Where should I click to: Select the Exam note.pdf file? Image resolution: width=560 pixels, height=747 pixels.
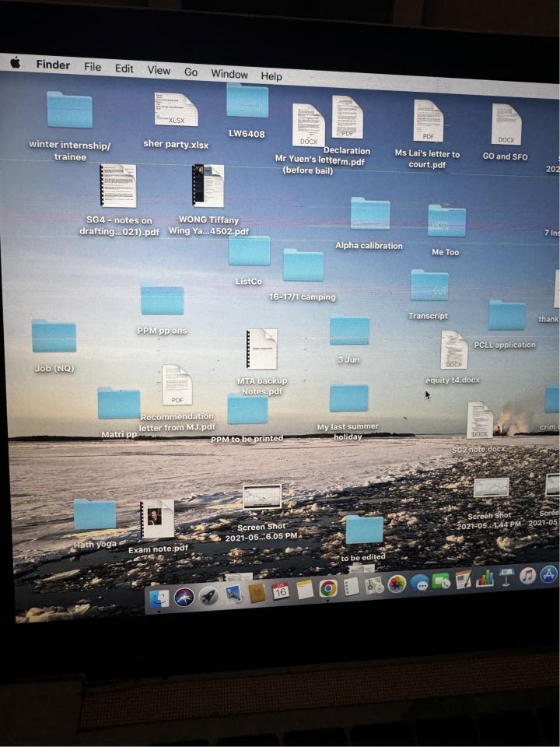[157, 519]
